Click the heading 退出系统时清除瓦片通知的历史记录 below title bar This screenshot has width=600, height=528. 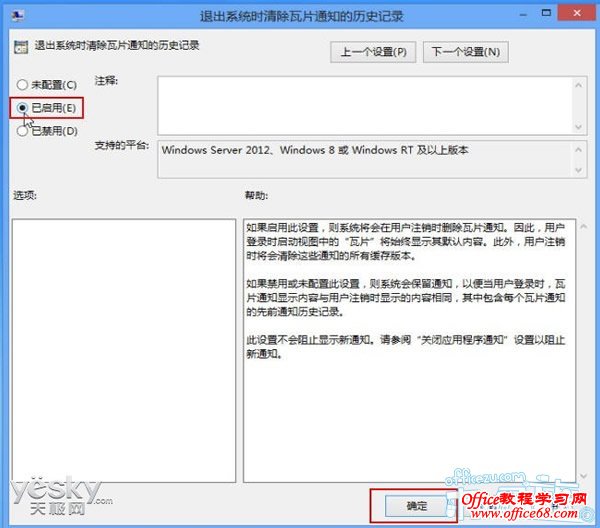coord(117,46)
